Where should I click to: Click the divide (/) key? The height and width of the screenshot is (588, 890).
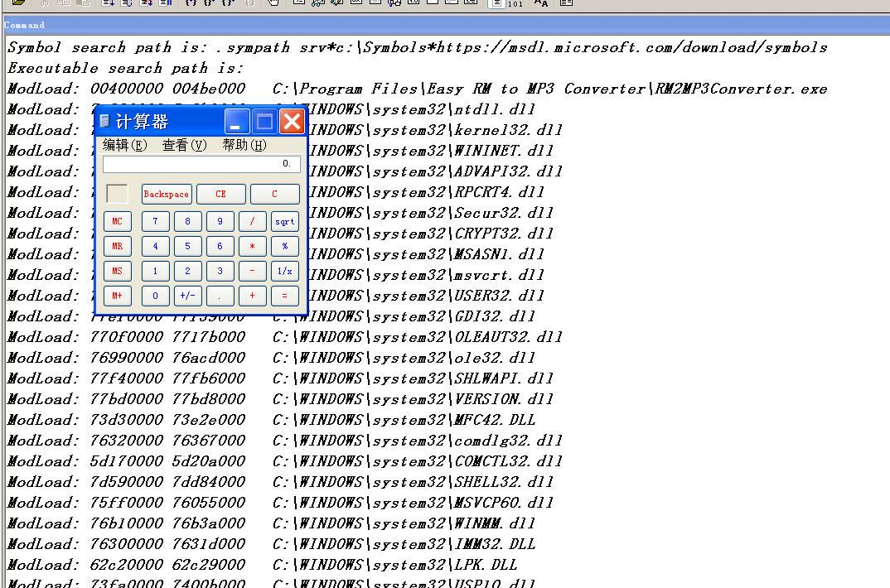(x=253, y=221)
